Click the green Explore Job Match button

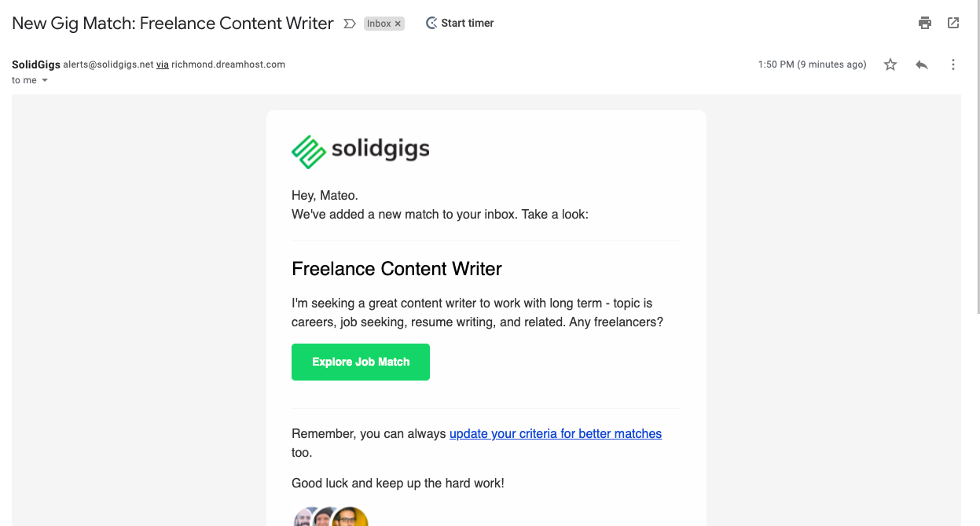[x=361, y=362]
